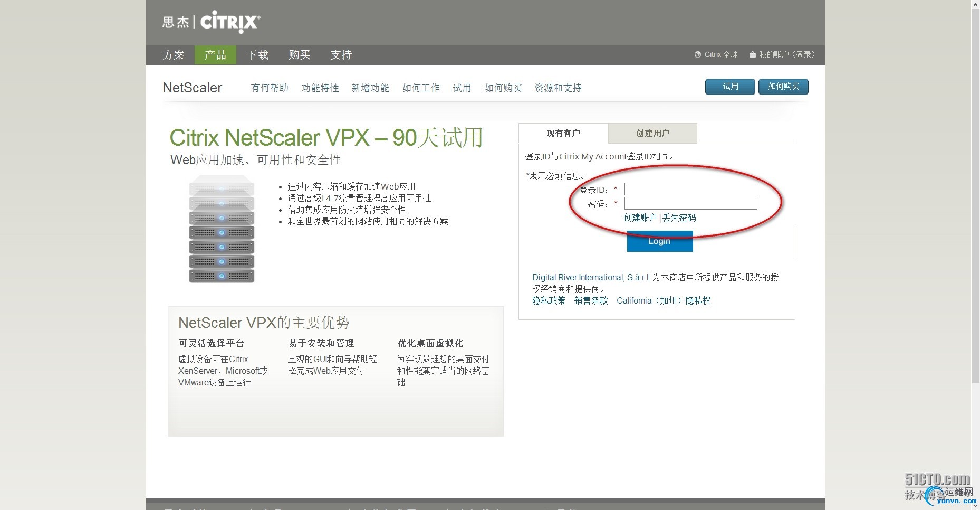Click the lock icon beside 我的账户

[753, 55]
